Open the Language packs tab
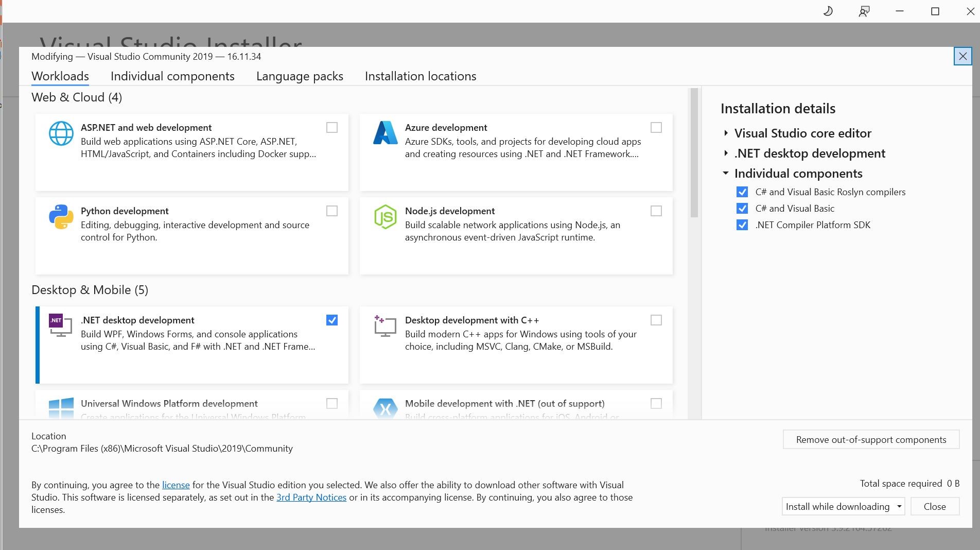The width and height of the screenshot is (980, 550). (x=300, y=76)
